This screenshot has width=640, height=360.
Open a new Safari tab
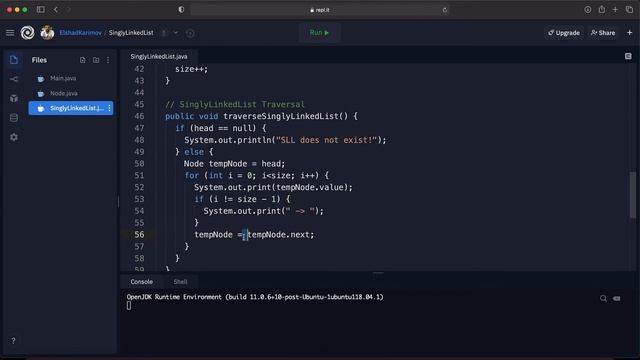[615, 9]
